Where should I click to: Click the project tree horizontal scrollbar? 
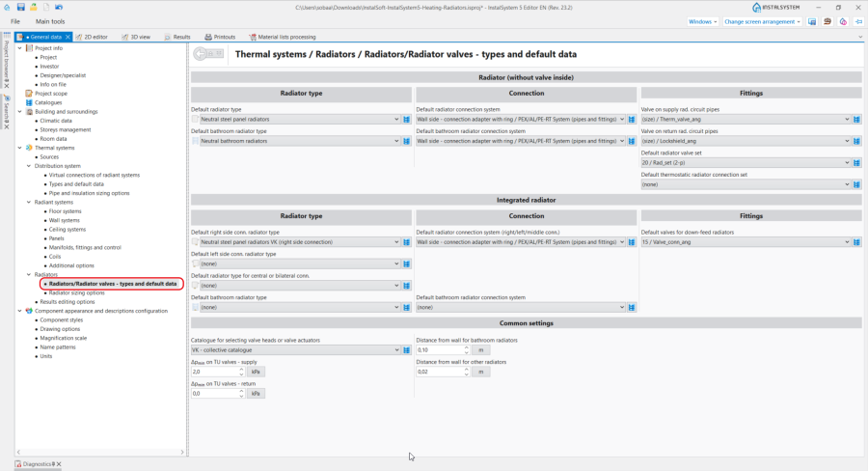(100, 452)
